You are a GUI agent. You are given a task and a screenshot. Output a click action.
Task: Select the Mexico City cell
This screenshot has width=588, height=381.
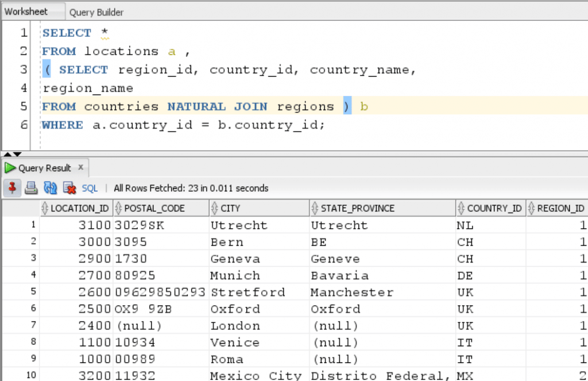pos(260,375)
